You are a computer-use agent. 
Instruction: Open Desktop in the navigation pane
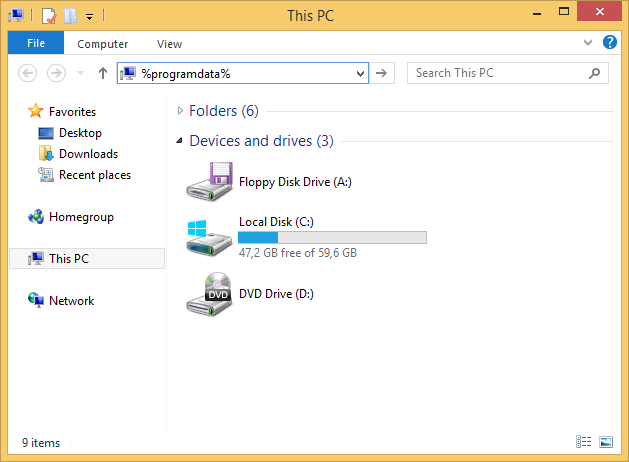pyautogui.click(x=80, y=133)
